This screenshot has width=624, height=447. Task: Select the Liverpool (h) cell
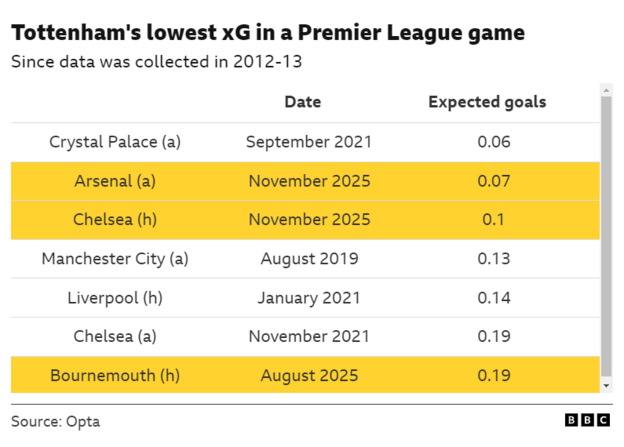115,298
